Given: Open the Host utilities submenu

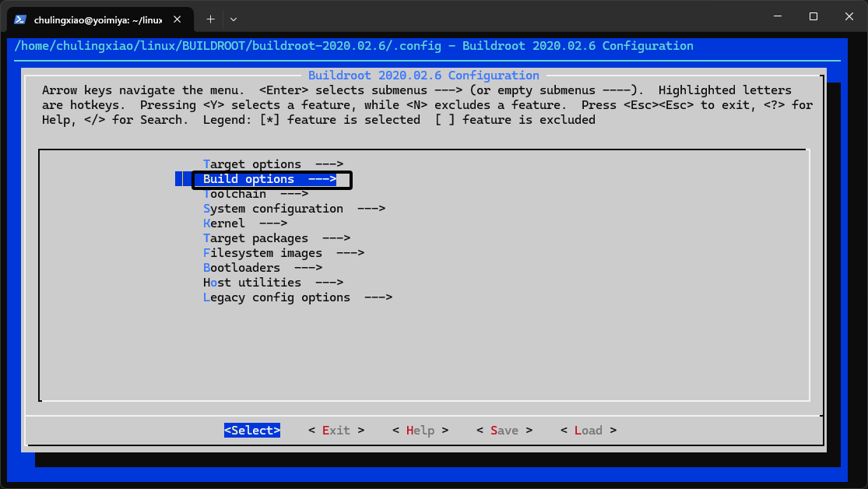Looking at the screenshot, I should tap(273, 283).
